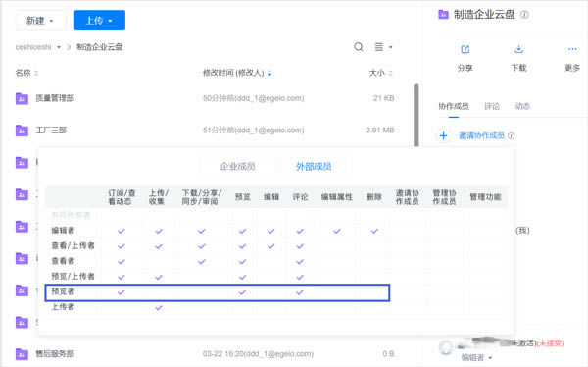Screen dimensions: 588x367
Task: Open the list view mode icon
Action: pos(379,47)
